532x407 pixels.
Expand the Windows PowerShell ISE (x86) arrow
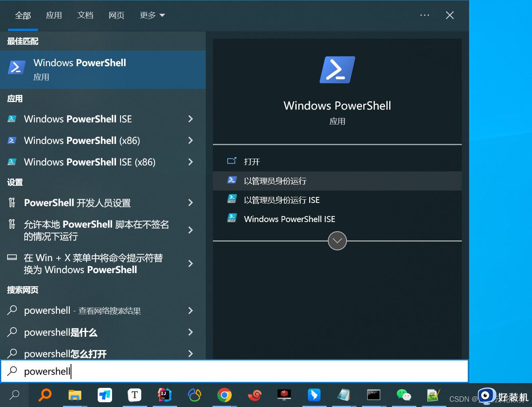point(191,162)
